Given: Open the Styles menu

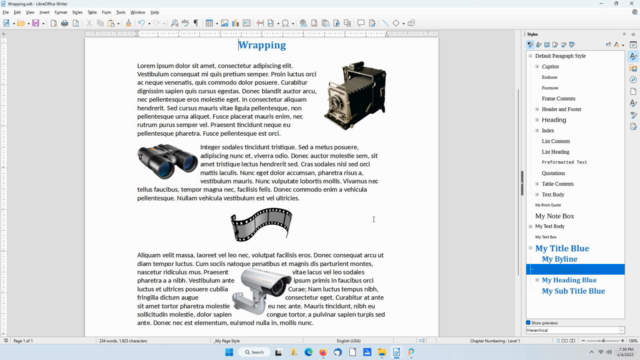Looking at the screenshot, I should pyautogui.click(x=77, y=12).
